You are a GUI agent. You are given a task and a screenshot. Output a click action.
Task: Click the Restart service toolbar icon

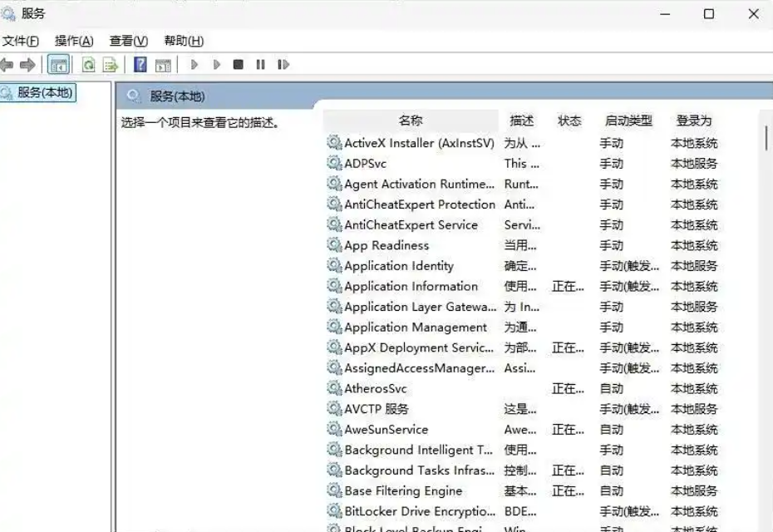pyautogui.click(x=283, y=65)
